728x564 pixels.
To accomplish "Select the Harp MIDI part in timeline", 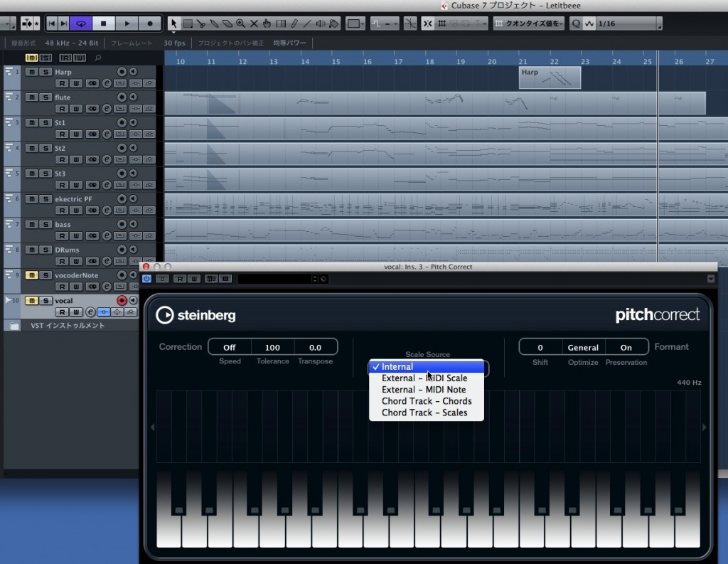I will coord(550,78).
